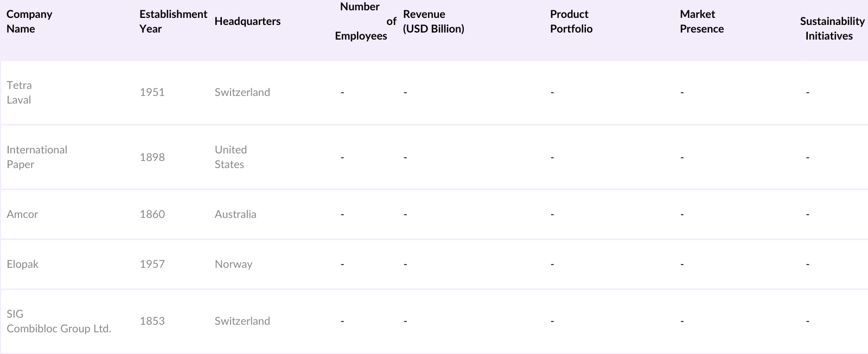The width and height of the screenshot is (868, 354).
Task: Click the Tetra Laval company cell
Action: coord(19,93)
